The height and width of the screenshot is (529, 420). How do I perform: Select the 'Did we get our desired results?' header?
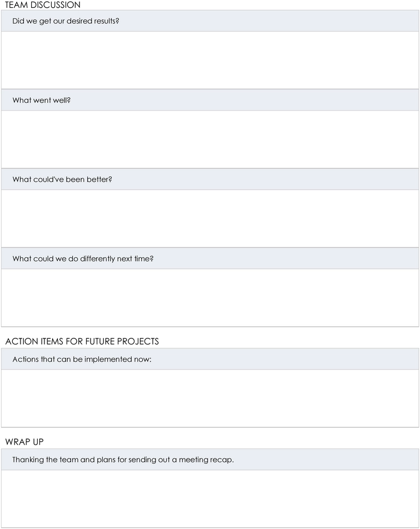(210, 21)
